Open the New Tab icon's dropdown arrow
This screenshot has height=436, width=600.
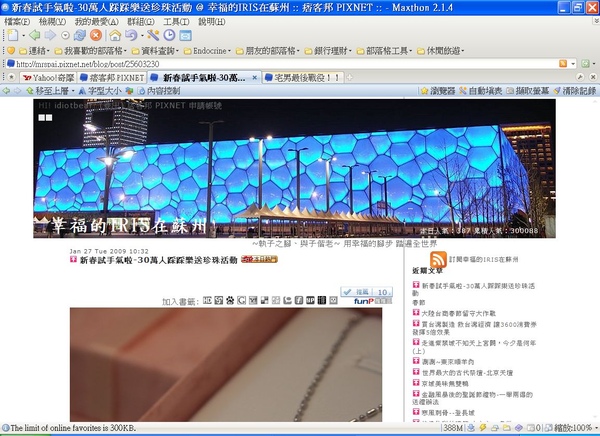pyautogui.click(x=23, y=36)
